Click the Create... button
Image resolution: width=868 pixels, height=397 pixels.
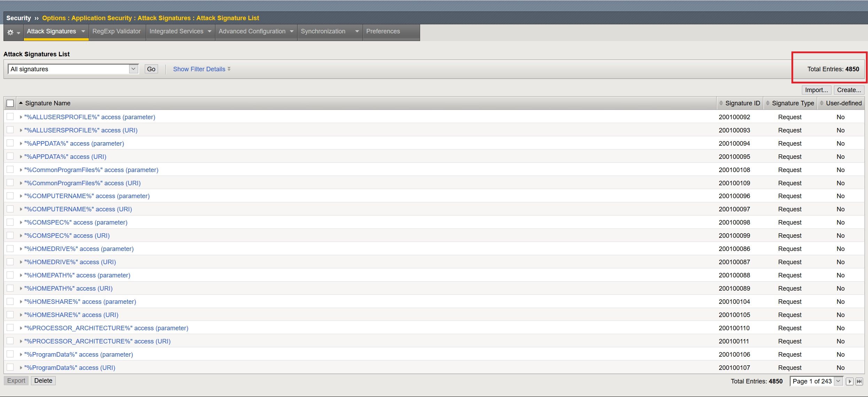[849, 90]
